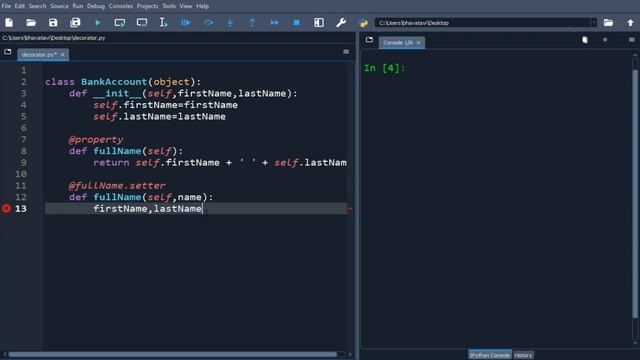Step over the current line in debugger
This screenshot has height=360, width=640.
pos(208,23)
